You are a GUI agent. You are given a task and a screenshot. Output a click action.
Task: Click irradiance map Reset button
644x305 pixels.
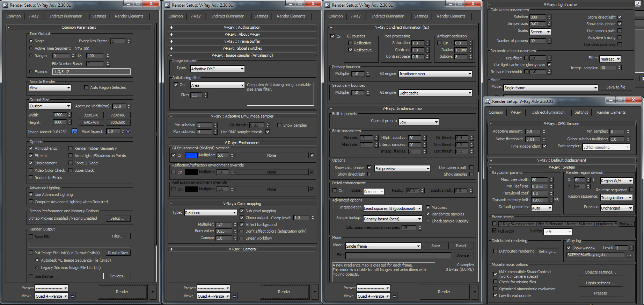[461, 246]
